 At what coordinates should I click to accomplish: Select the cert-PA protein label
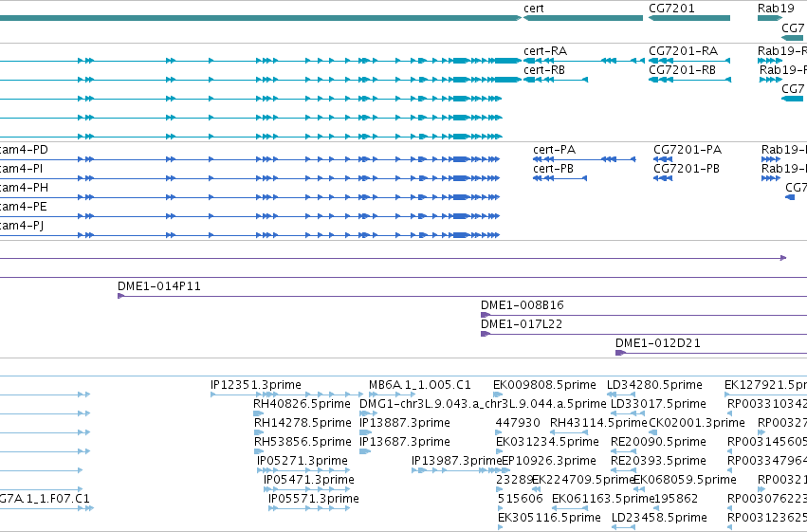555,150
